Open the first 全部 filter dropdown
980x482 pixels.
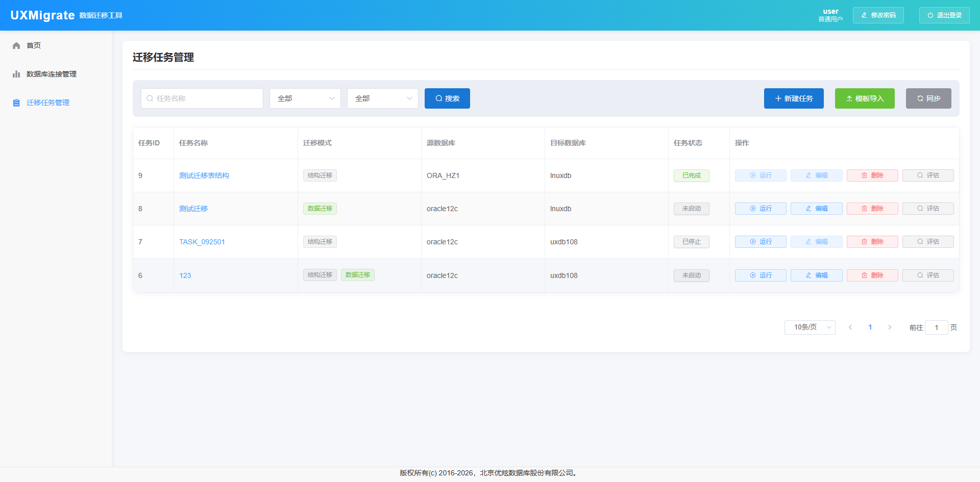pos(305,98)
